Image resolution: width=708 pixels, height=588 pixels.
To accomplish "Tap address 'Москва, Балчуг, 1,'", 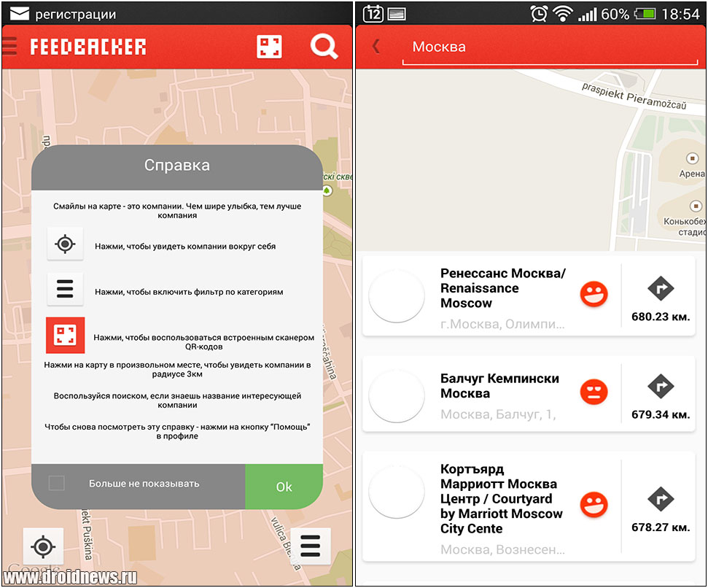I will (x=498, y=414).
